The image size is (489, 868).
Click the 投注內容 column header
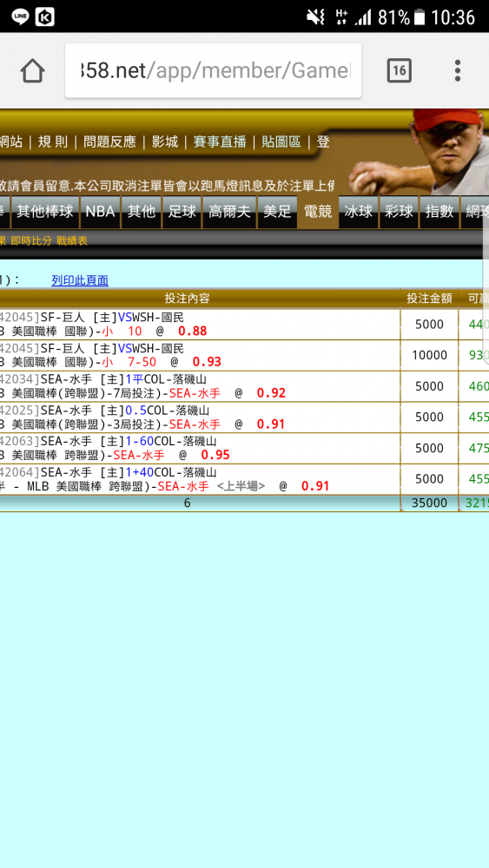pyautogui.click(x=188, y=299)
